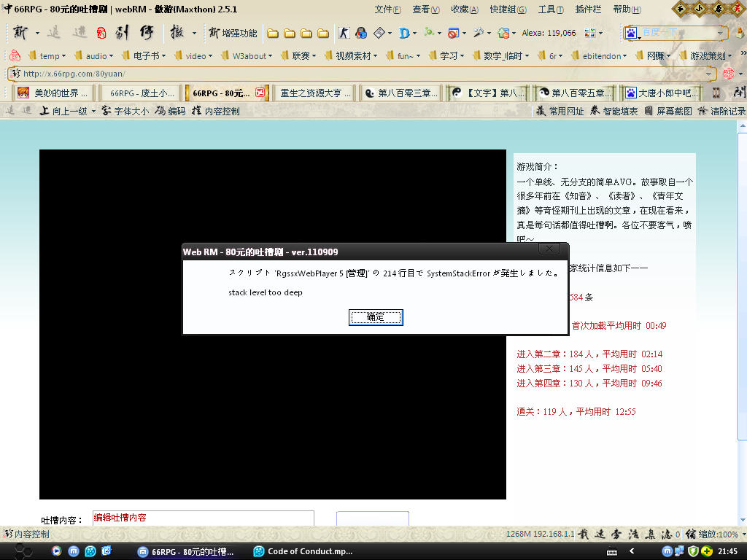Expand the 视频素材 bookmarks folder
The image size is (747, 560).
pos(352,55)
